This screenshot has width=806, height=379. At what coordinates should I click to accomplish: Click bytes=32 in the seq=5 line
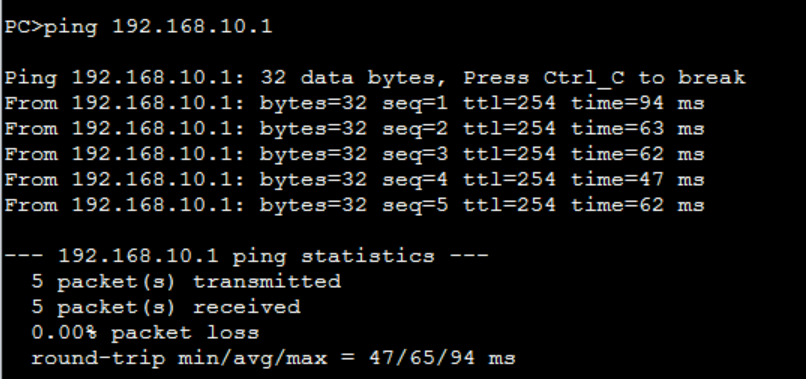click(314, 205)
